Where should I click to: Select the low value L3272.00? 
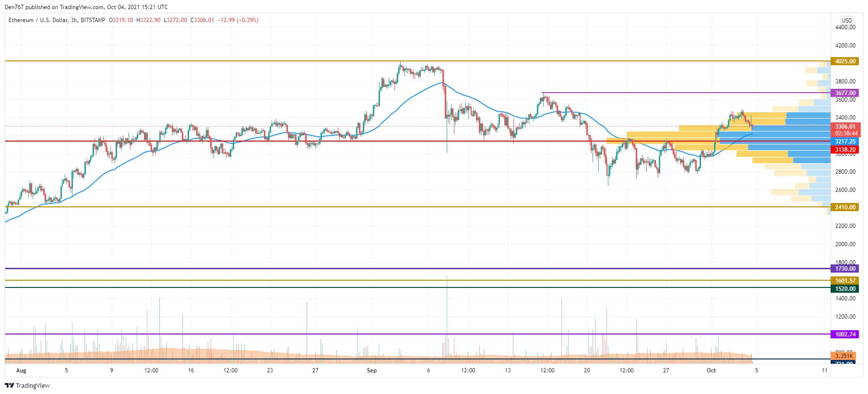coord(175,20)
